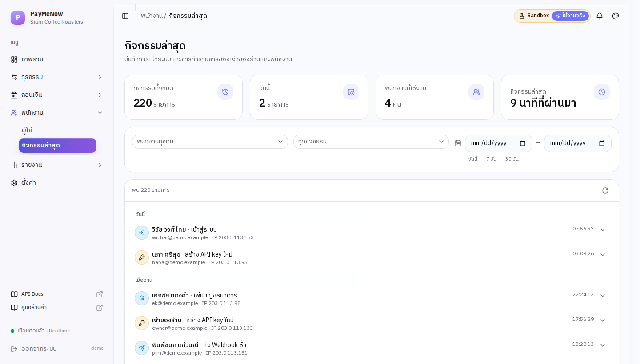Open the พนักงานทุกคน dropdown
Screen dimensions: 640x364
point(210,142)
